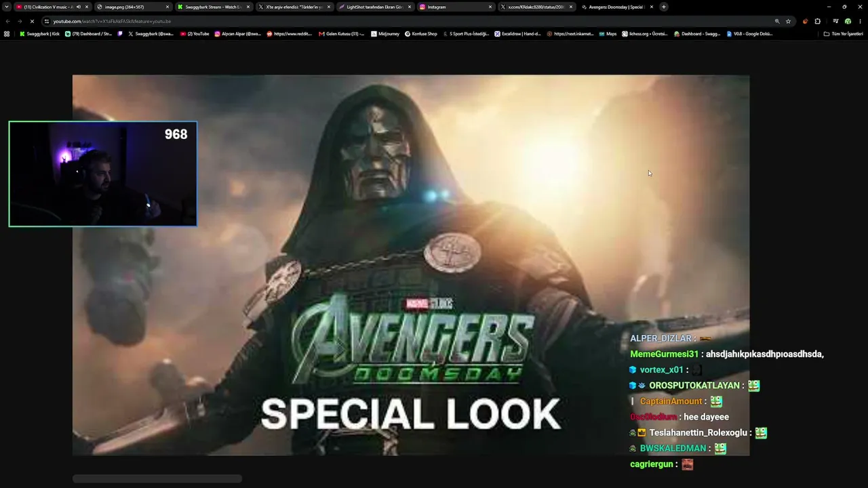
Task: Close the Avengers: Doomsday tab
Action: [652, 7]
